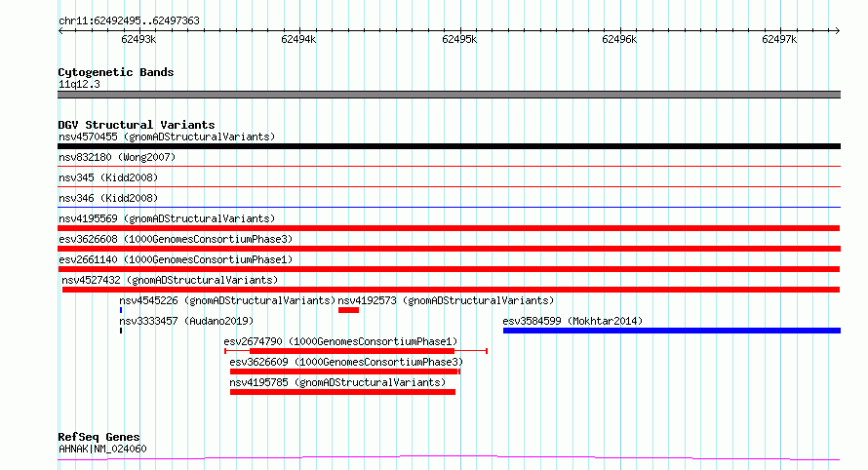Click the red bar under nsv4195569
Viewport: 868px width, 470px height.
[x=449, y=228]
